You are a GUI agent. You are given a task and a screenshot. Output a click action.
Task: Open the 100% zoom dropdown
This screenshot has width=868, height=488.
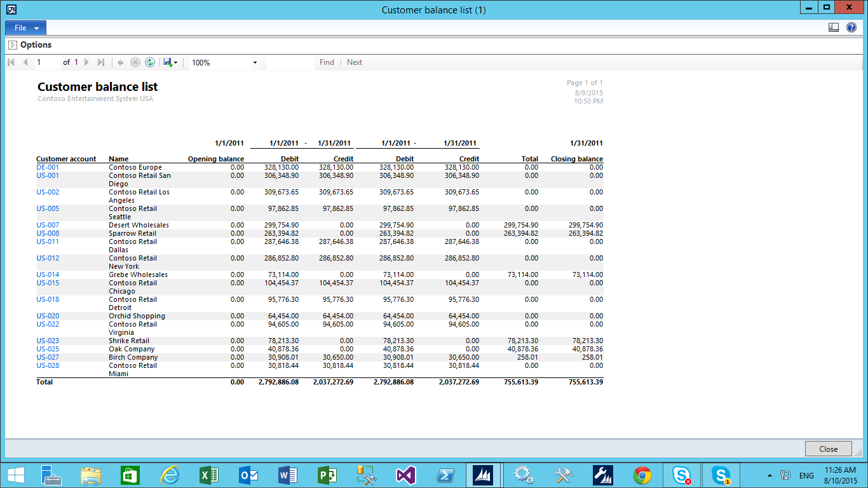coord(224,62)
